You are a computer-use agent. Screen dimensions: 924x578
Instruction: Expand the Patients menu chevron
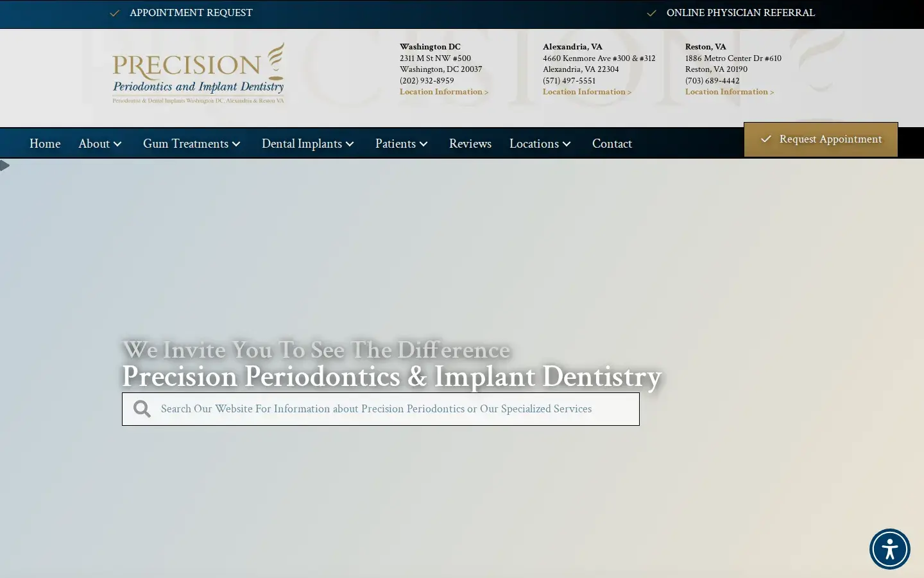coord(424,144)
